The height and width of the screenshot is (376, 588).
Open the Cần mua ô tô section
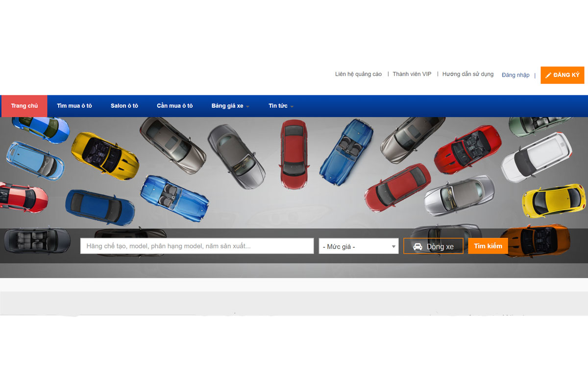(174, 106)
